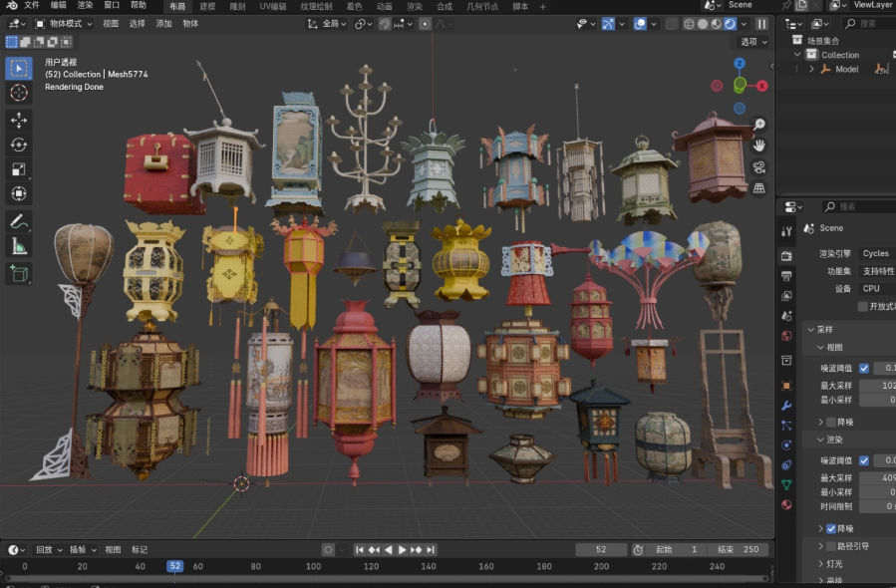Viewport: 896px width, 588px height.
Task: Choose the Annotate pencil tool
Action: 19,221
